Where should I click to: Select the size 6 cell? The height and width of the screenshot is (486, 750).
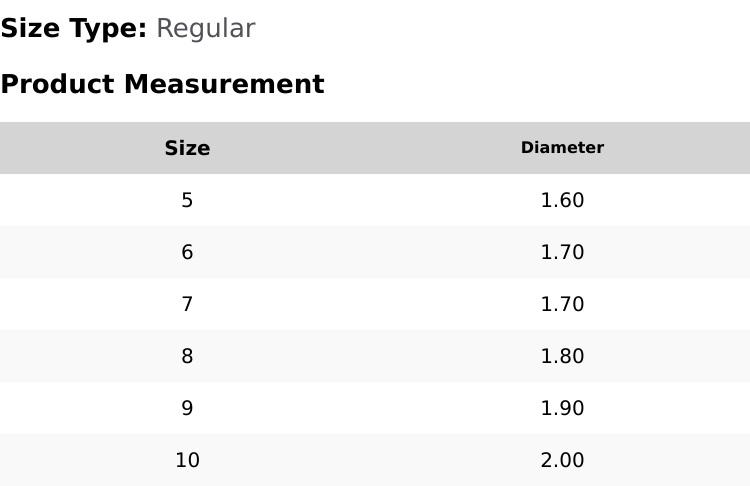click(187, 253)
